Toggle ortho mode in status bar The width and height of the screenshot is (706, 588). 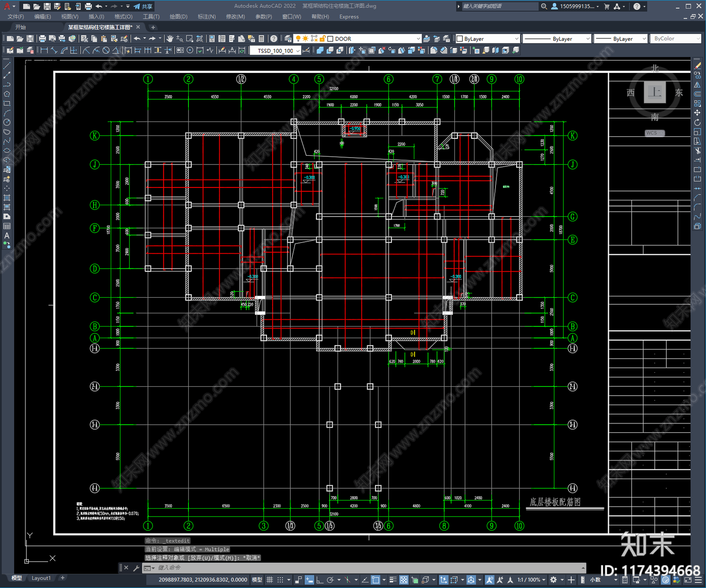(x=319, y=580)
